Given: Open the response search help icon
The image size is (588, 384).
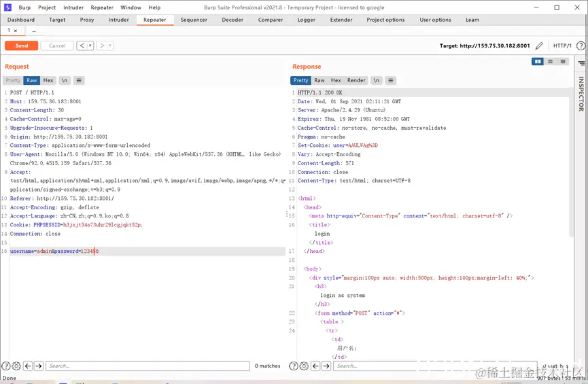Looking at the screenshot, I should 294,366.
